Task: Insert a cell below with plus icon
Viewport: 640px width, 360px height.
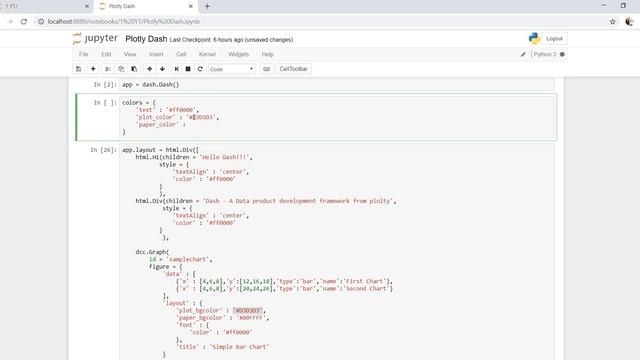Action: [x=93, y=69]
